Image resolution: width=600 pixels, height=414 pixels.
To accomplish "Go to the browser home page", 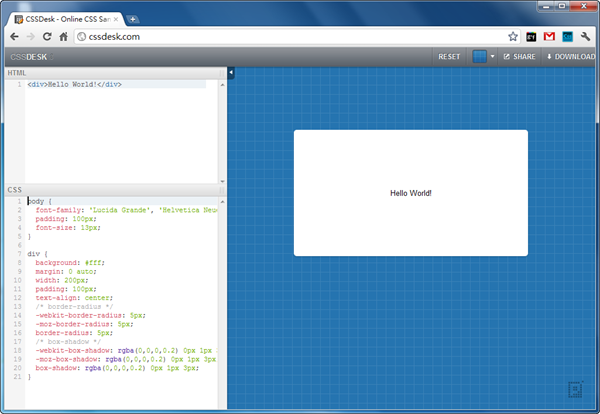I will click(x=64, y=36).
